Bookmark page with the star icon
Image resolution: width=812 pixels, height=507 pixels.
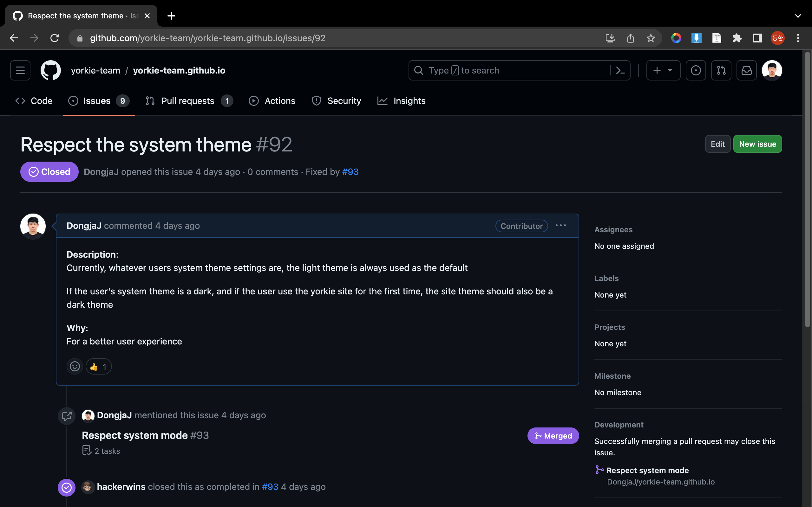click(651, 38)
